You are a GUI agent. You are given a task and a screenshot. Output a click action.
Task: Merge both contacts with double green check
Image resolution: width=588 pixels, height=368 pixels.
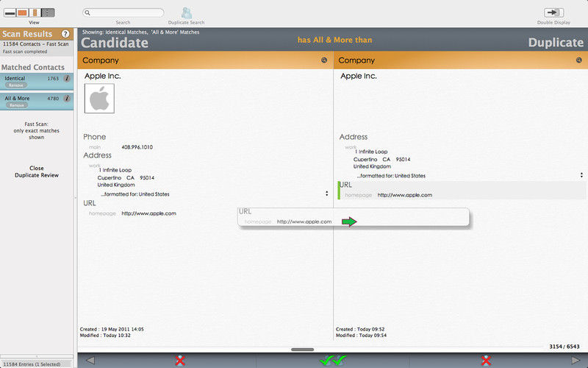point(333,361)
